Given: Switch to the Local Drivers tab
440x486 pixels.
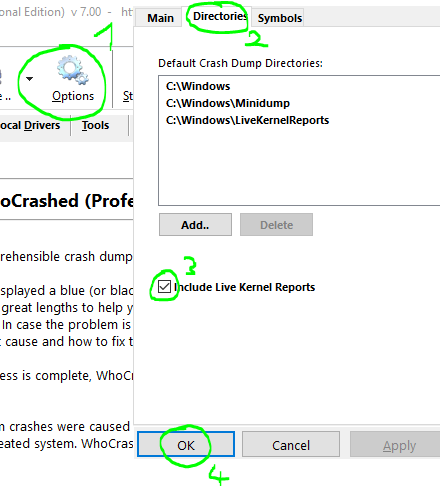Looking at the screenshot, I should click(30, 125).
